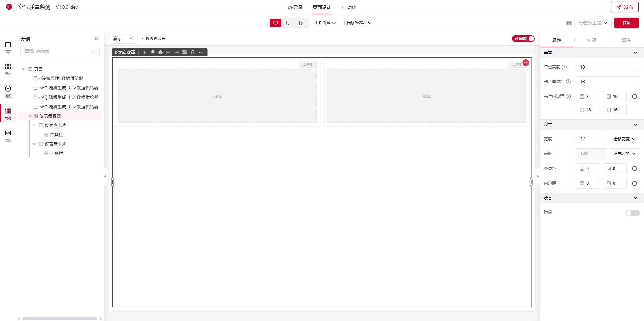Image resolution: width=644 pixels, height=321 pixels.
Task: Click the red plus add-card button
Action: [526, 63]
